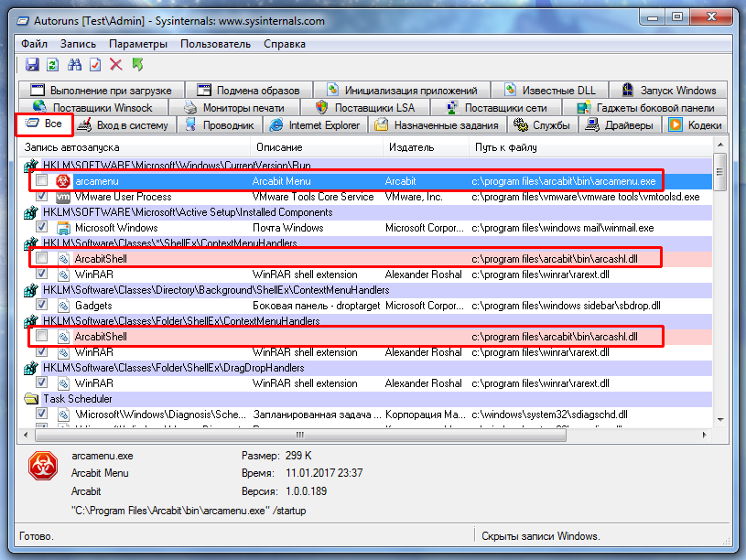Switch to Мониторы печати tab
Image resolution: width=746 pixels, height=560 pixels.
pos(234,108)
